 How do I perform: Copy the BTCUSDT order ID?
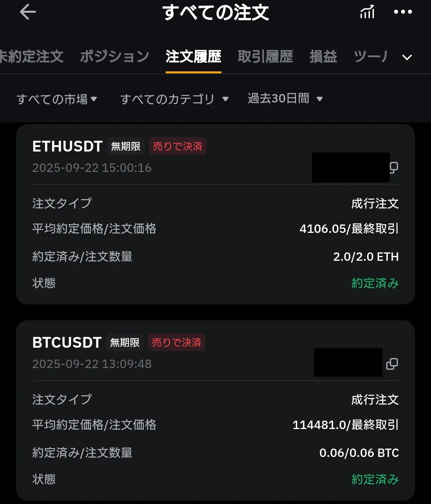[392, 364]
